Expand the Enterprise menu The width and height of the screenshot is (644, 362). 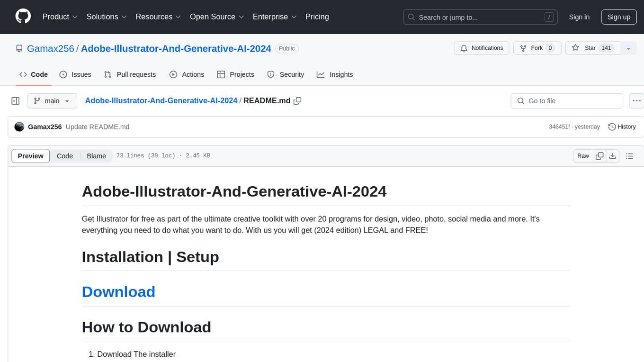click(275, 17)
